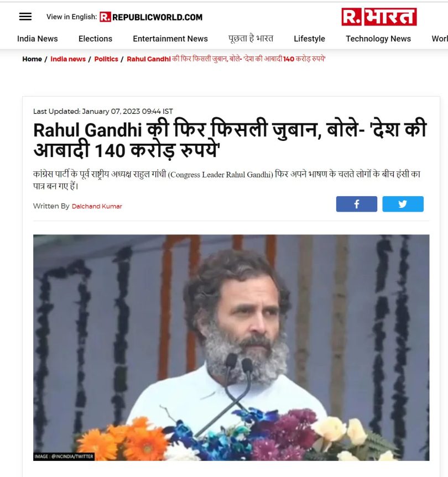448x477 pixels.
Task: Go to Entertainment News section
Action: (x=170, y=39)
